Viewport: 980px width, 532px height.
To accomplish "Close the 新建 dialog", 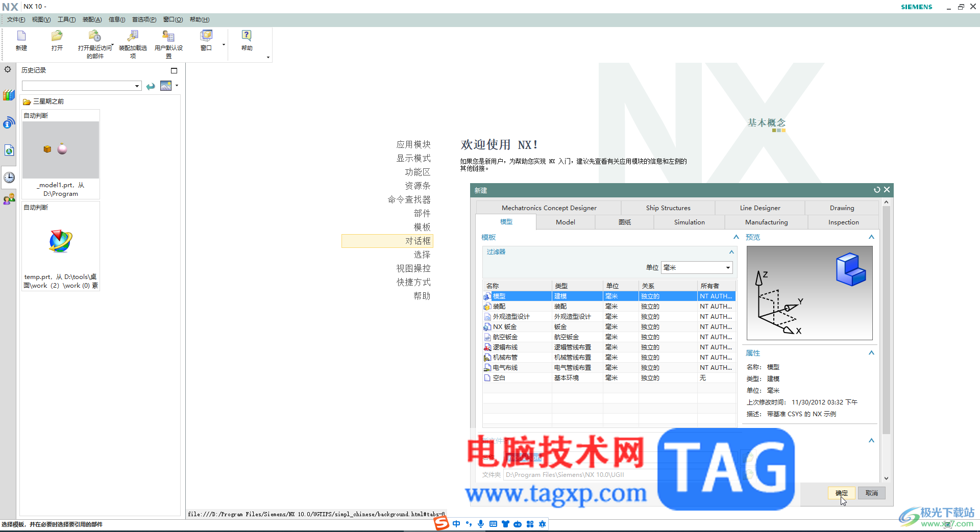I will (x=887, y=190).
